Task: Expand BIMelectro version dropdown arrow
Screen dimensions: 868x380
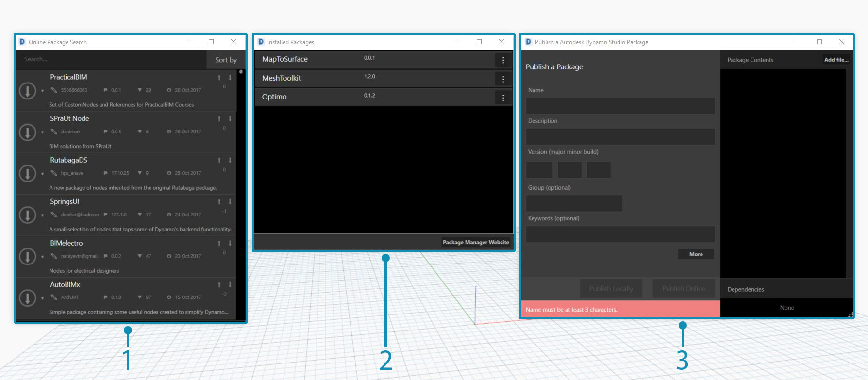Action: (x=42, y=257)
